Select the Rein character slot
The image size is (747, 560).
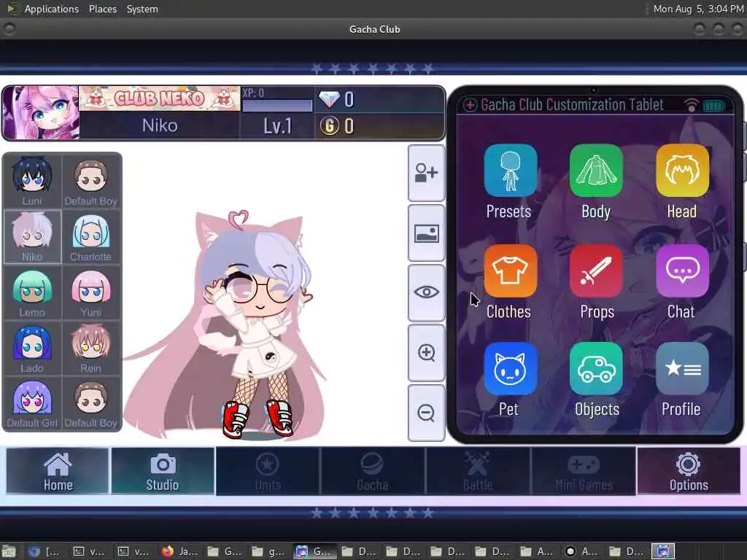(91, 348)
